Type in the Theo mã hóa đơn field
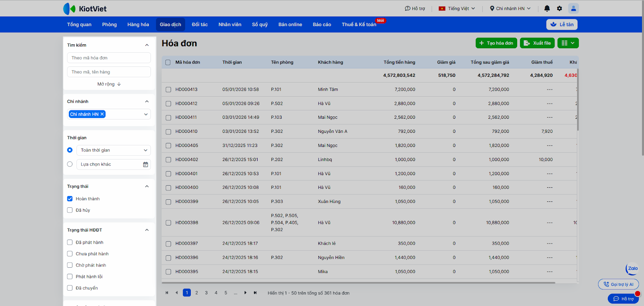The image size is (644, 306). pyautogui.click(x=109, y=58)
